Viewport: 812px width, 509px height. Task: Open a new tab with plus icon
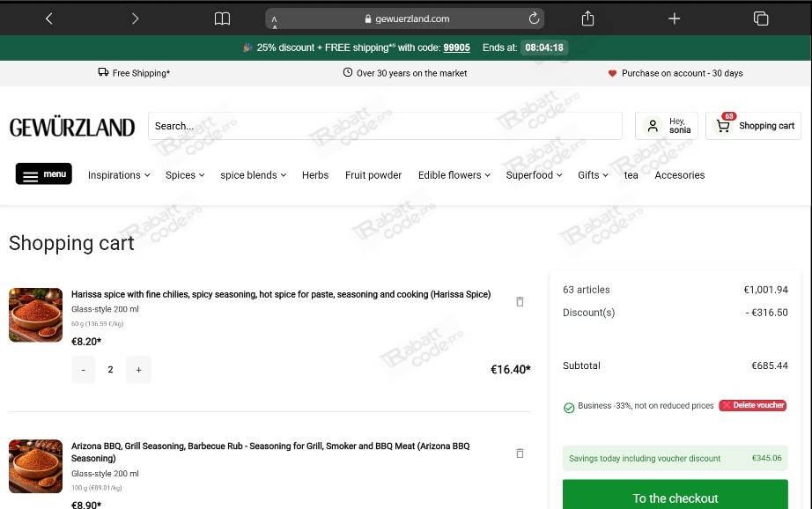tap(675, 18)
